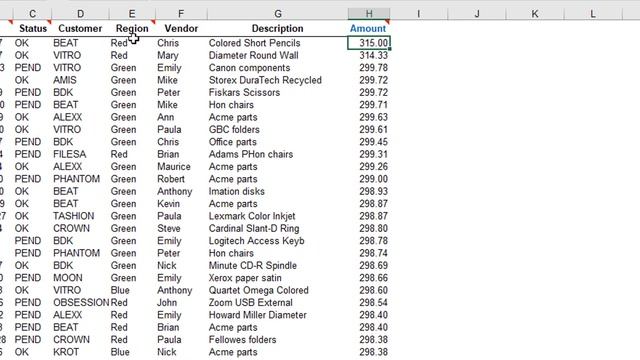Select the 315.00 amount cell
The width and height of the screenshot is (640, 360).
(369, 43)
